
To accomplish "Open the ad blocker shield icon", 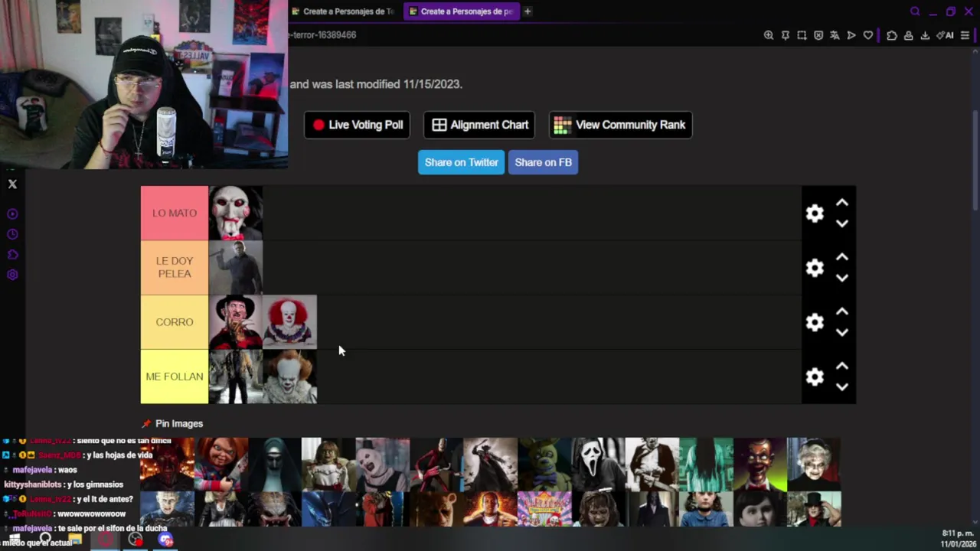I will click(x=818, y=35).
